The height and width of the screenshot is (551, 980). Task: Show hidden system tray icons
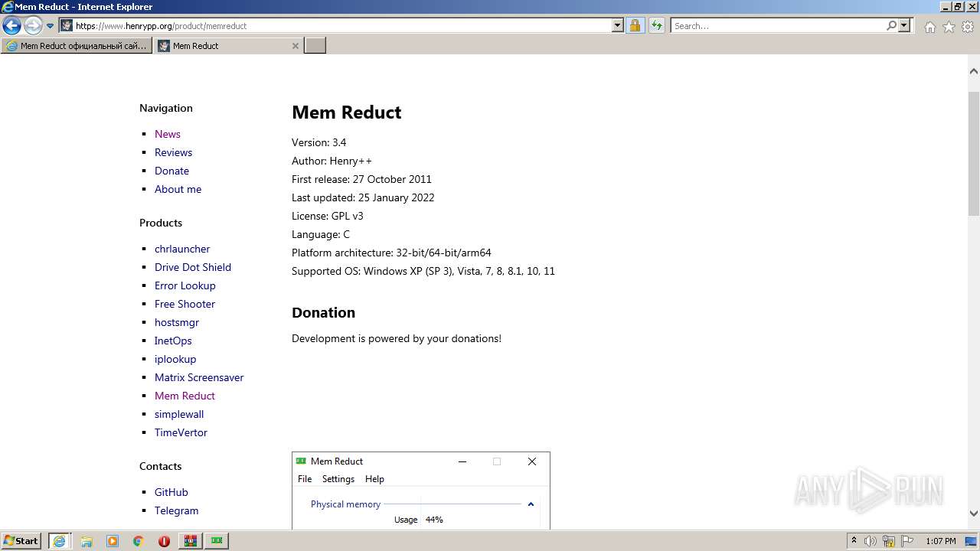coord(854,541)
